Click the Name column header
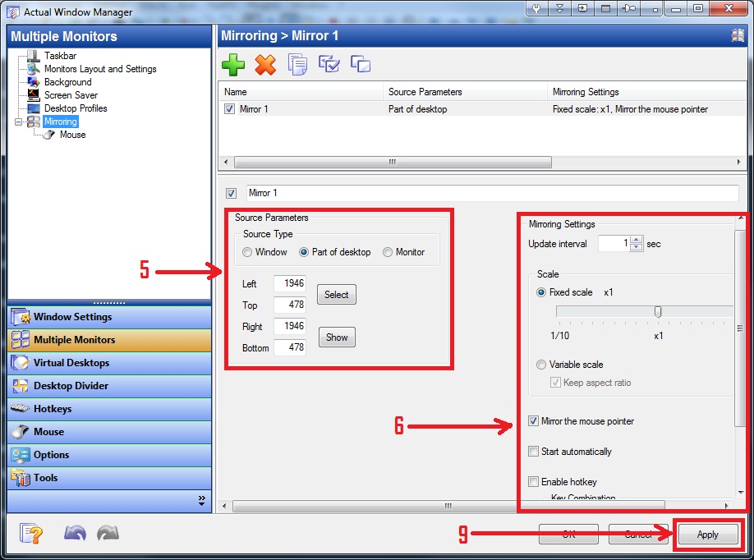 coord(301,92)
